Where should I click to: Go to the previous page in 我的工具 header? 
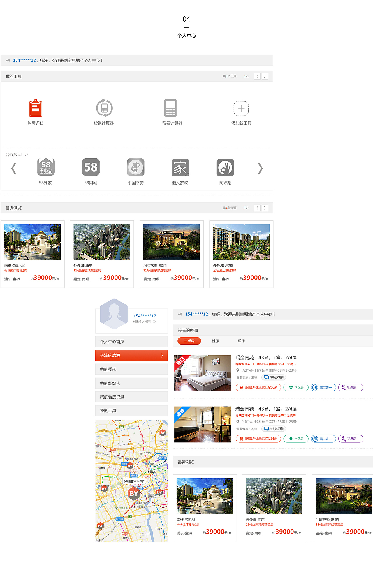pos(257,76)
